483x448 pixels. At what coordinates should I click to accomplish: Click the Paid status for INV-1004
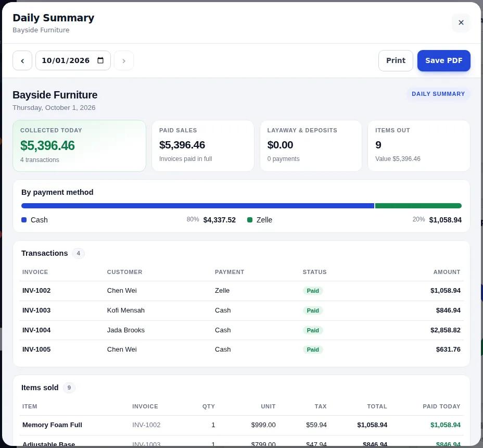click(313, 330)
